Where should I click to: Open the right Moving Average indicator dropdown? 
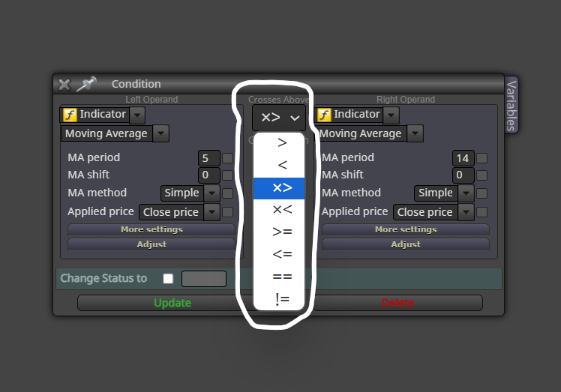coord(415,133)
